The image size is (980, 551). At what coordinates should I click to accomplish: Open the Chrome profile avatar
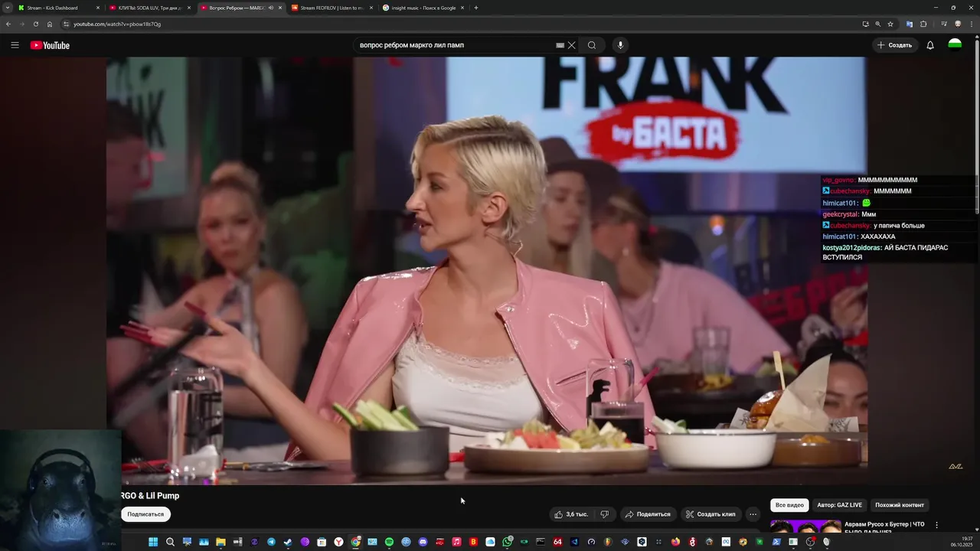click(x=958, y=24)
